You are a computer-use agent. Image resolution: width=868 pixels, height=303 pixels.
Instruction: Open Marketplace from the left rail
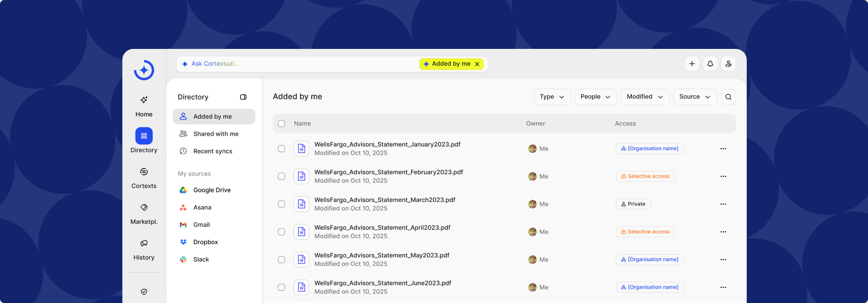coord(144,213)
